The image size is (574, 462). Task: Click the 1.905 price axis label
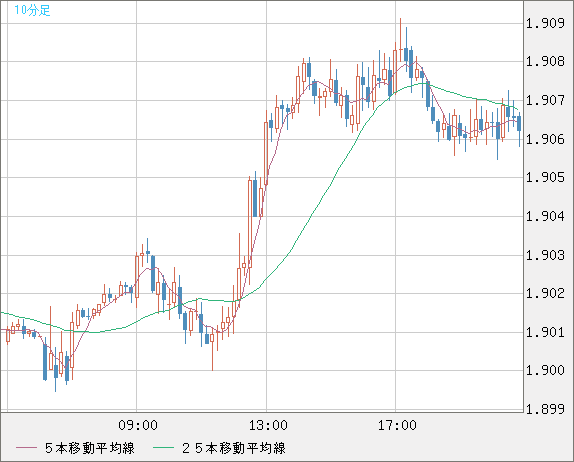click(545, 178)
